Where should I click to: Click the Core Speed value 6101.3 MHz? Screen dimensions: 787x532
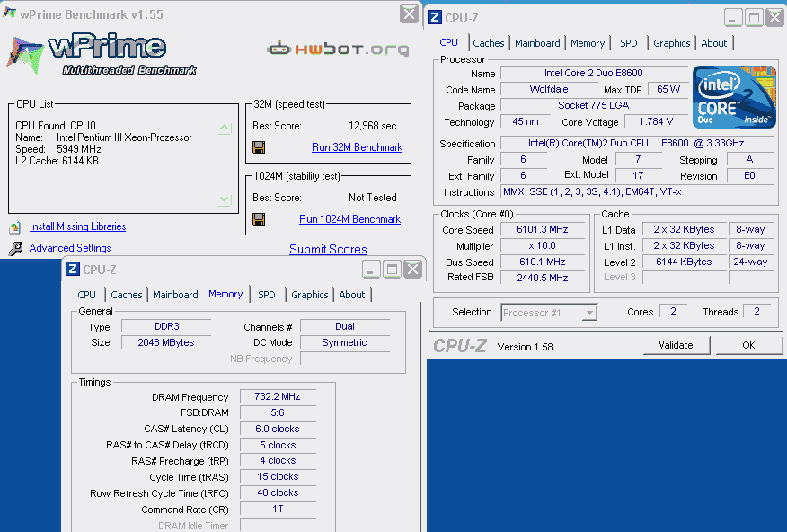tap(543, 230)
